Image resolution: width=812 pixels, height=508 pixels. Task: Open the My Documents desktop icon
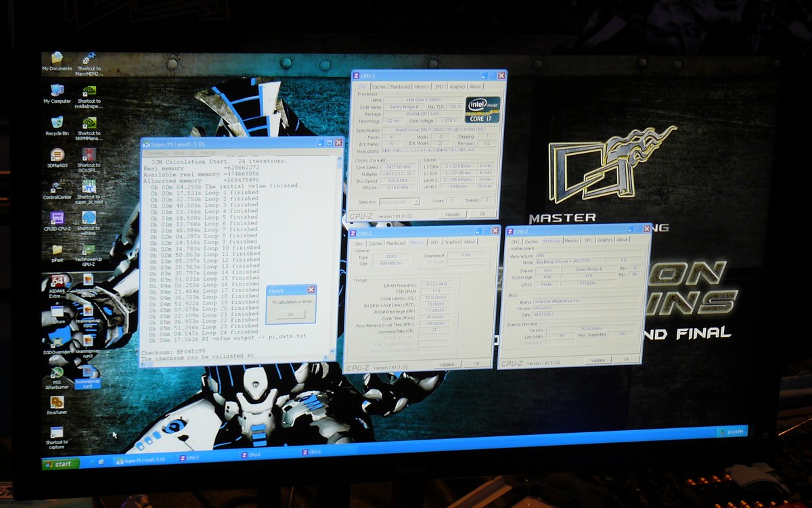tap(57, 62)
